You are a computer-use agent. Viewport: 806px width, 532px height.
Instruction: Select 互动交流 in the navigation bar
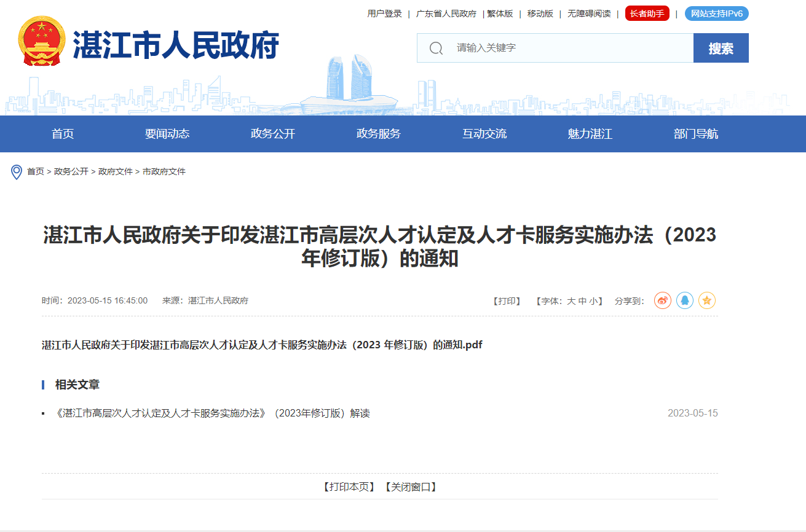[x=484, y=134]
